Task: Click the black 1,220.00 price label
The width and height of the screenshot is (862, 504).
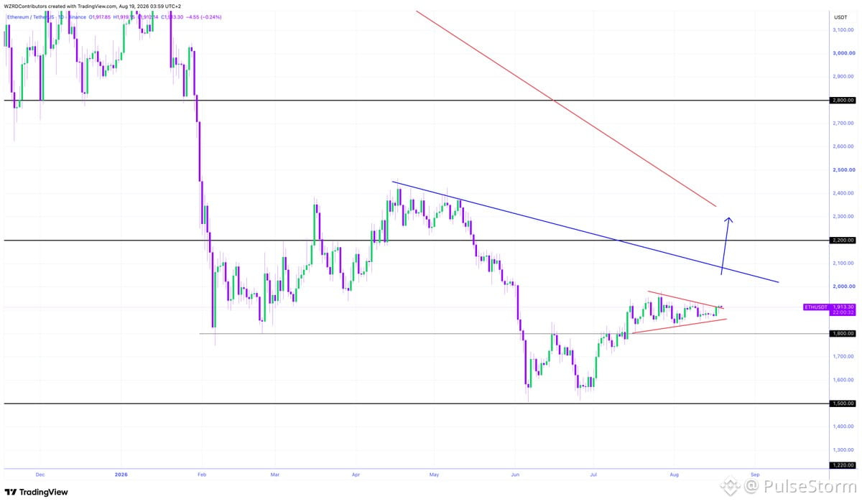Action: click(843, 465)
